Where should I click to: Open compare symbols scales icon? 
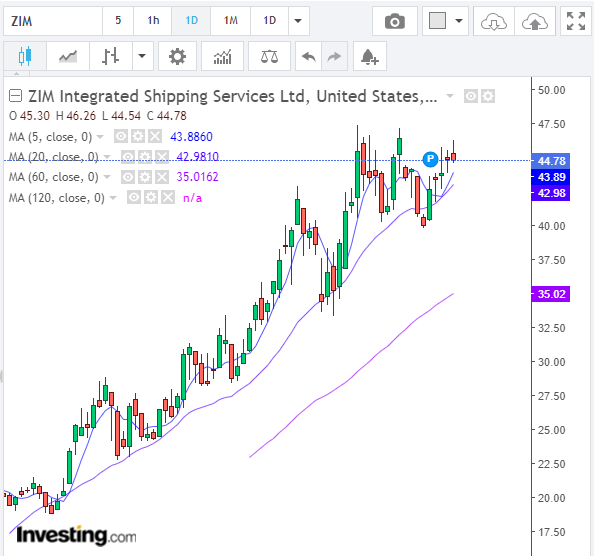click(269, 56)
